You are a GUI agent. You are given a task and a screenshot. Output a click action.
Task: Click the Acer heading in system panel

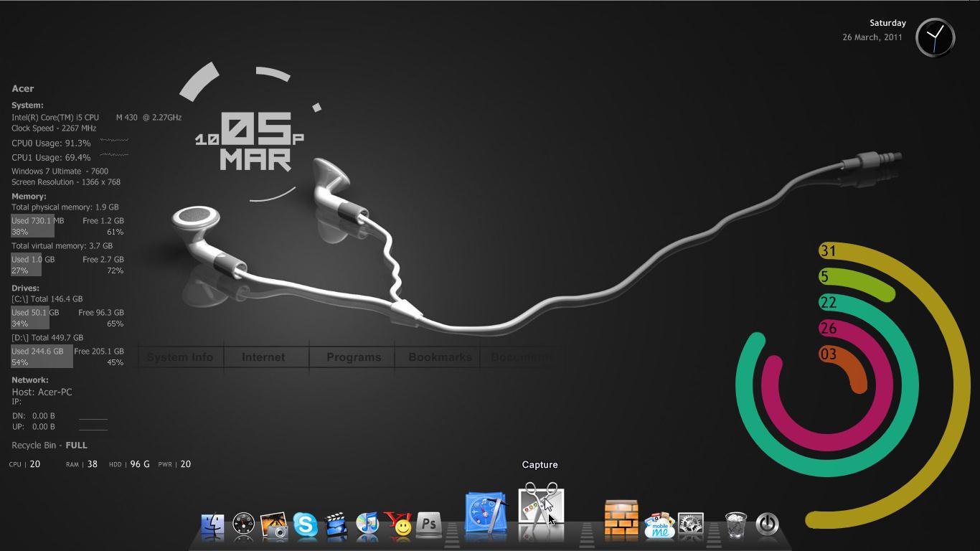click(22, 88)
